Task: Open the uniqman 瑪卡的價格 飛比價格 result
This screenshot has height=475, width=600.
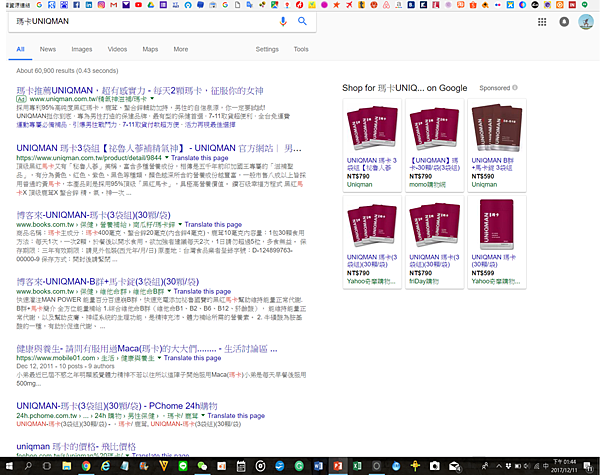Action: pos(76,447)
